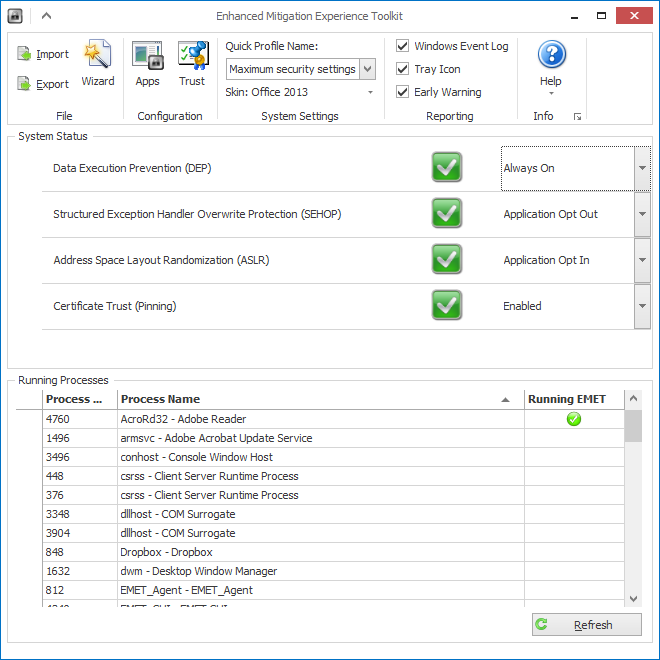Open the Help menu icon

point(551,56)
